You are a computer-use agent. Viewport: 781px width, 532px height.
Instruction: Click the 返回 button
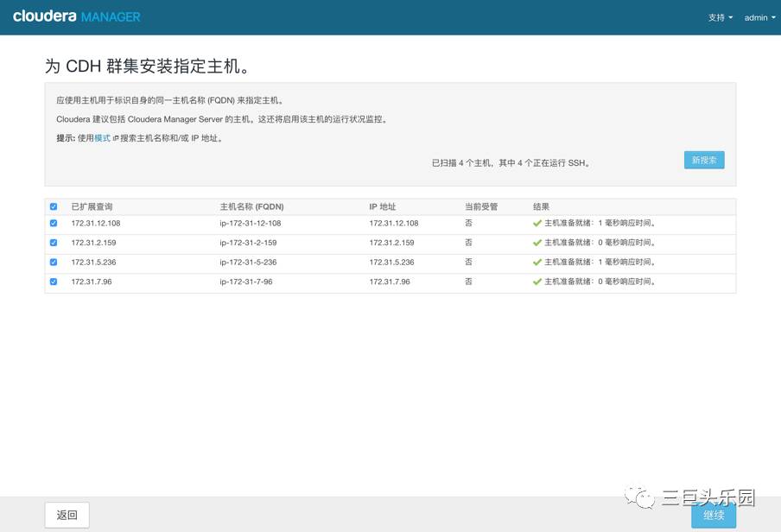pyautogui.click(x=67, y=515)
